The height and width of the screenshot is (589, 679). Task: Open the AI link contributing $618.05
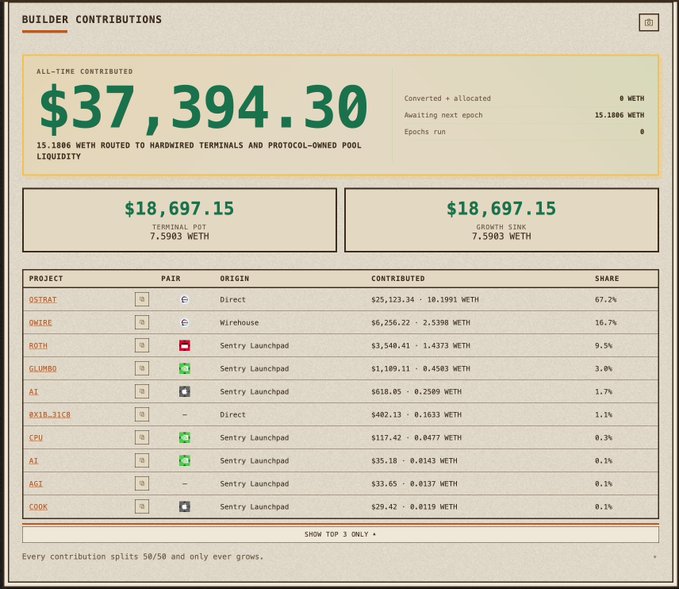pyautogui.click(x=33, y=391)
